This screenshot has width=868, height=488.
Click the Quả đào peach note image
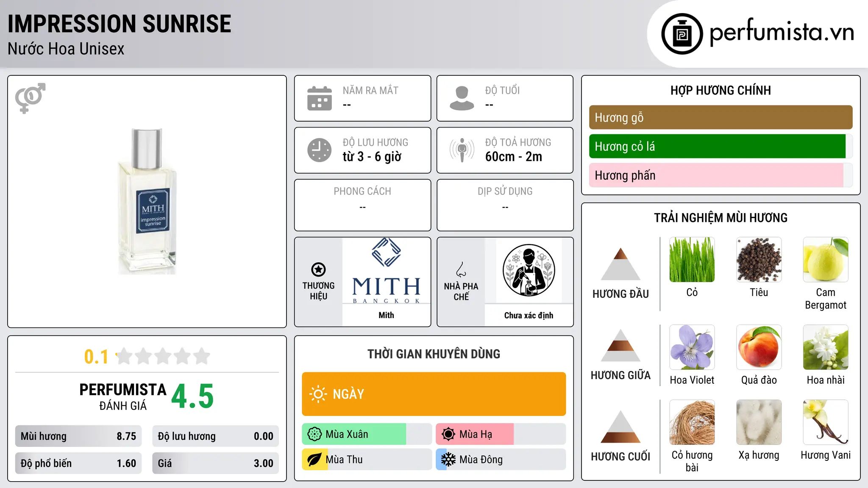pos(759,347)
